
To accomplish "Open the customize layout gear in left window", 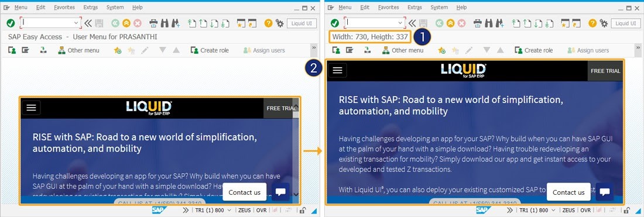I will click(x=279, y=23).
